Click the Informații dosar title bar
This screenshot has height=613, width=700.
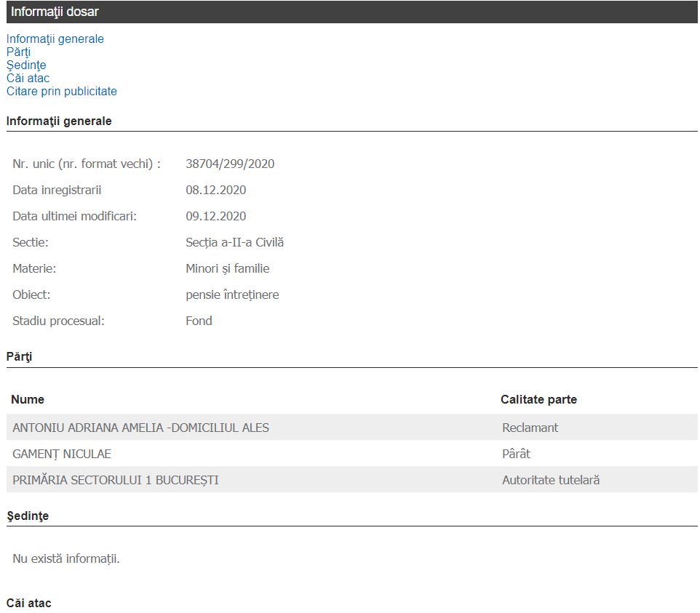click(55, 12)
